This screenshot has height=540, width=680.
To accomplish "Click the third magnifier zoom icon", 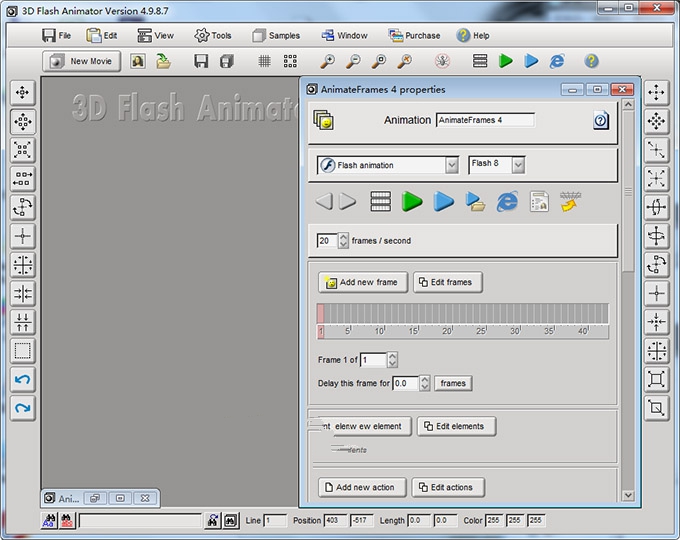I will (x=379, y=61).
